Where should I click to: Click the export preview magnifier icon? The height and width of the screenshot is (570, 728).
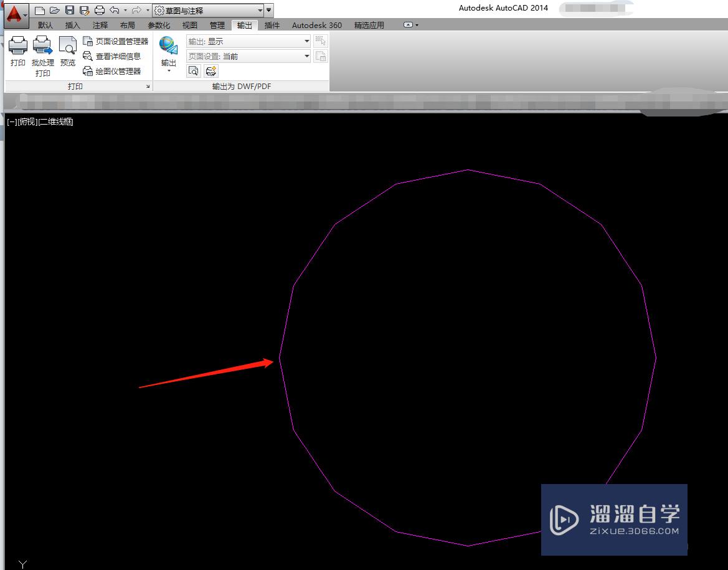[193, 70]
